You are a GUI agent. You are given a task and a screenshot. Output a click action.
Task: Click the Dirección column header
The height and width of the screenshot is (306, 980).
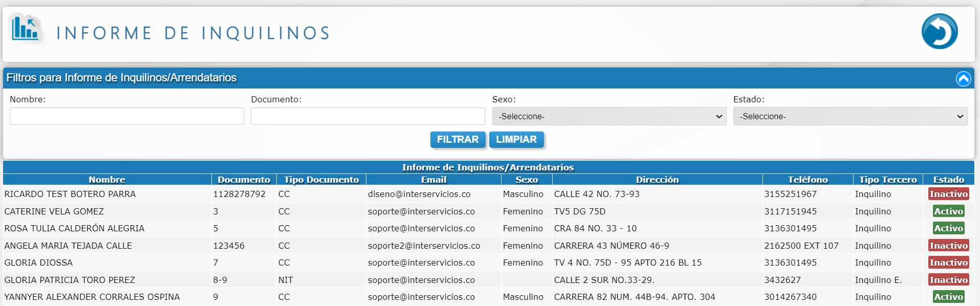coord(657,180)
